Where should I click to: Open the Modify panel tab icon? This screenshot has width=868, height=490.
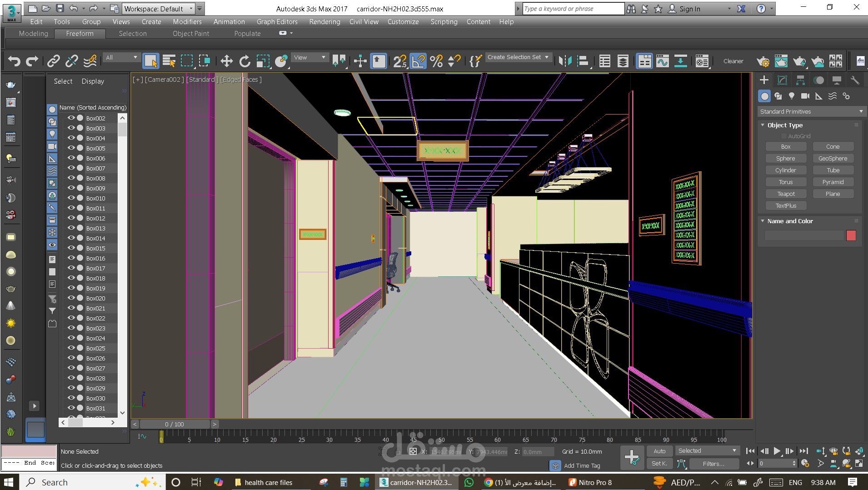pos(782,80)
